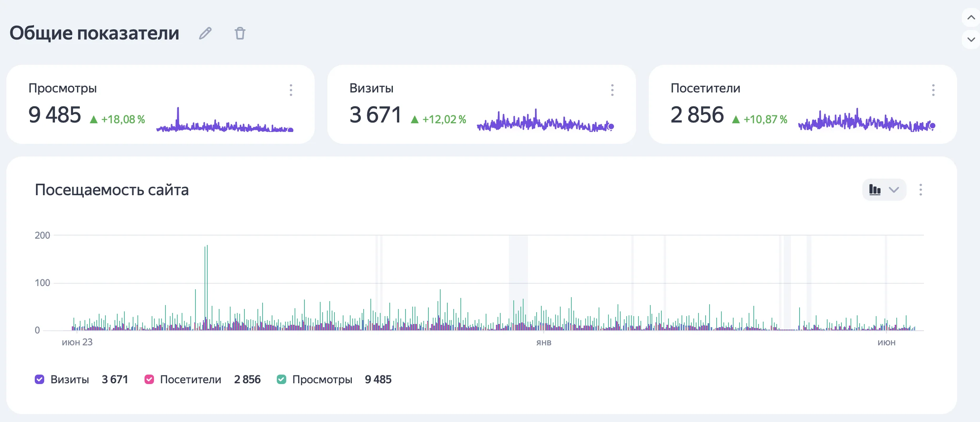The width and height of the screenshot is (980, 422).
Task: Click the Визиты legend label text
Action: pos(70,380)
